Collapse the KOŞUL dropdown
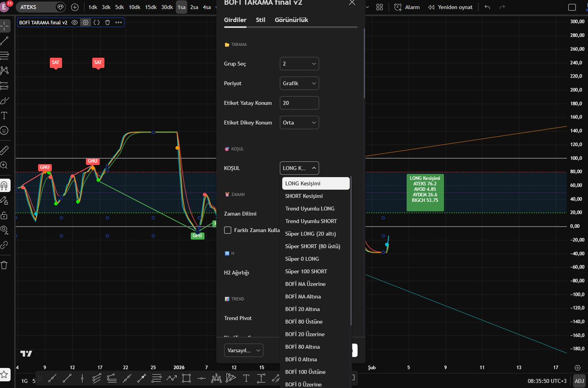This screenshot has width=588, height=388. [x=299, y=168]
